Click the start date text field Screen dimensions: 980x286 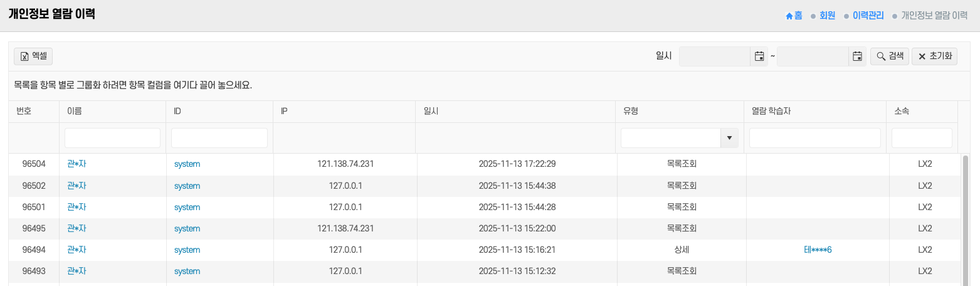[715, 56]
